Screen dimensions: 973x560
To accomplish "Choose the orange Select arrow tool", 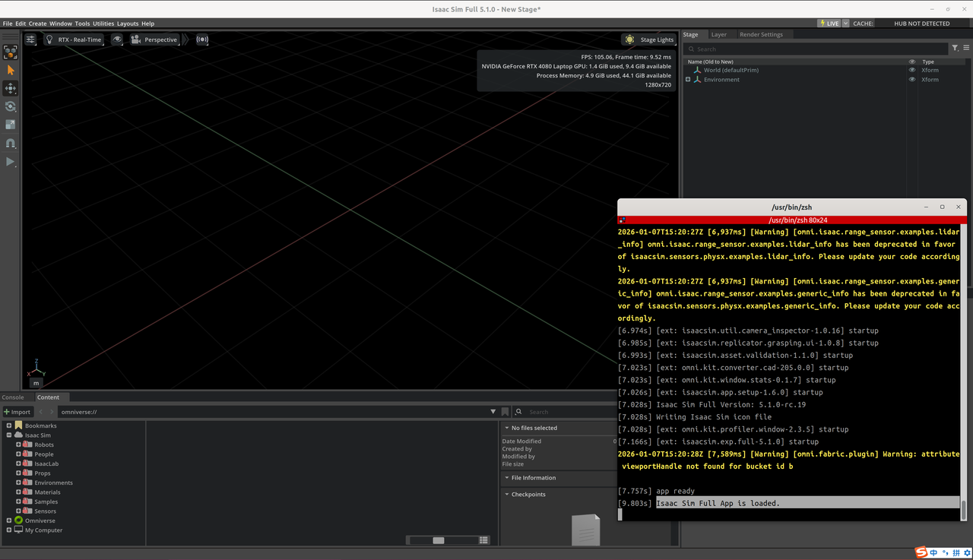I will [x=10, y=70].
